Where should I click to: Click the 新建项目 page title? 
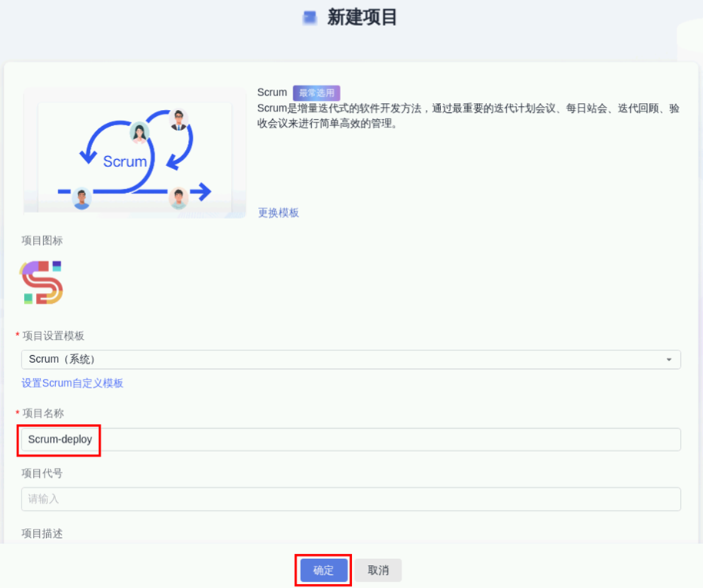coord(362,18)
